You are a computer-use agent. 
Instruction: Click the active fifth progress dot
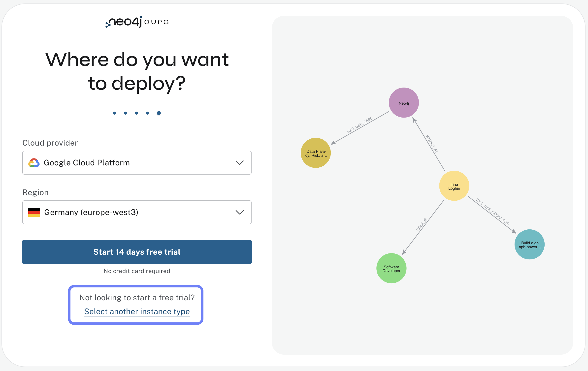pyautogui.click(x=159, y=113)
